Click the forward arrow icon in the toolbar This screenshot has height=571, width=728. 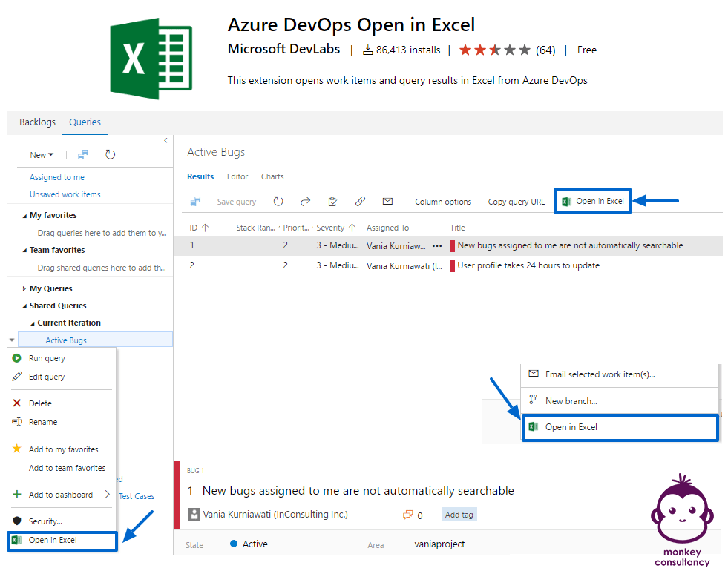pyautogui.click(x=305, y=201)
